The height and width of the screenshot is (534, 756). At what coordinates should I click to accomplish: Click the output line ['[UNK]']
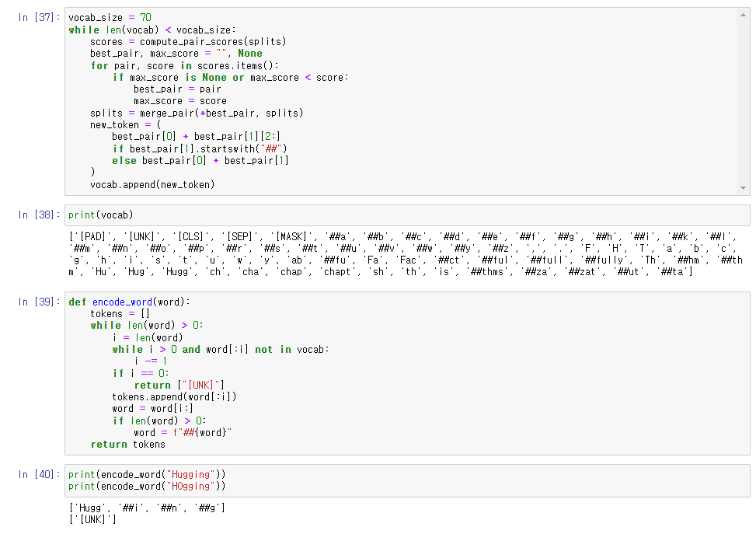[x=92, y=519]
